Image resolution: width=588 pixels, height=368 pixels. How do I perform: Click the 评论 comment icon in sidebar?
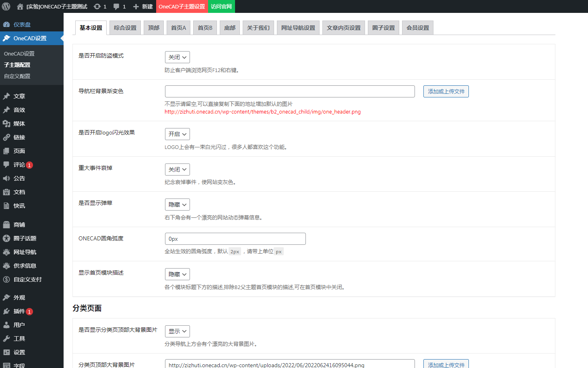[x=6, y=165]
